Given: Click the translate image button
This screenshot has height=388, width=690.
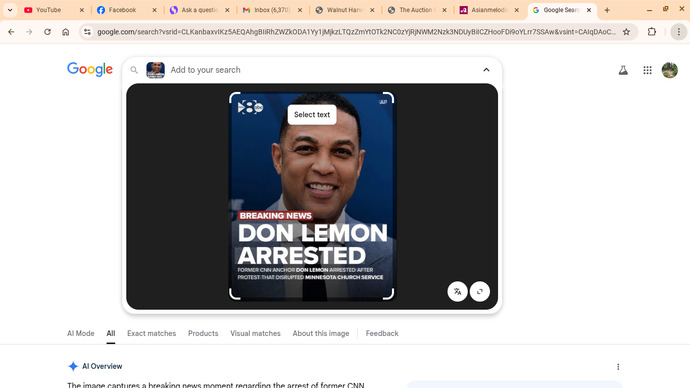Looking at the screenshot, I should pos(458,292).
